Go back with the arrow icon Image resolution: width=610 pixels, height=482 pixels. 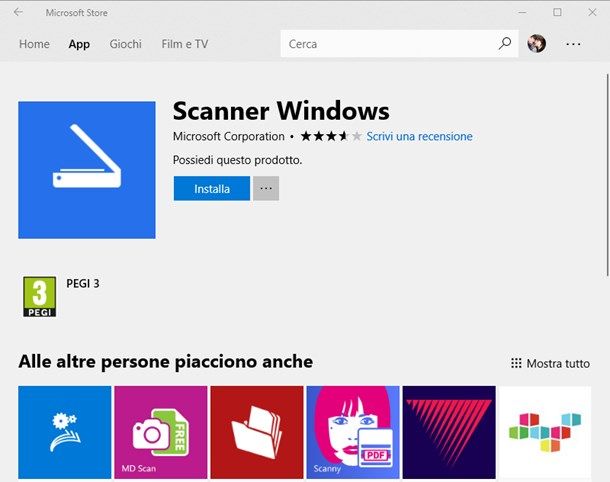(18, 12)
